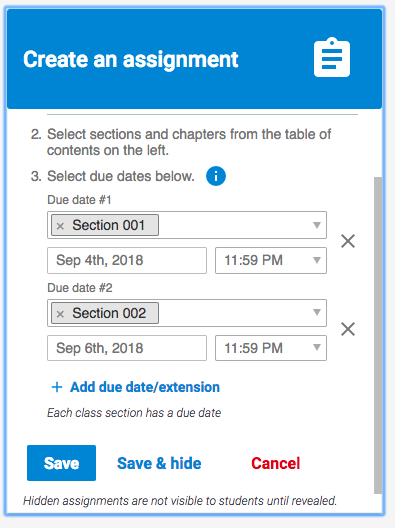Click the Sep 4th, 2018 date field

(x=127, y=260)
